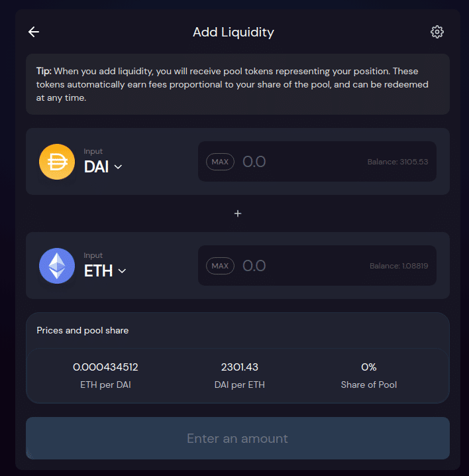This screenshot has height=476, width=469.
Task: Expand the chevron next to ETH
Action: coord(122,271)
